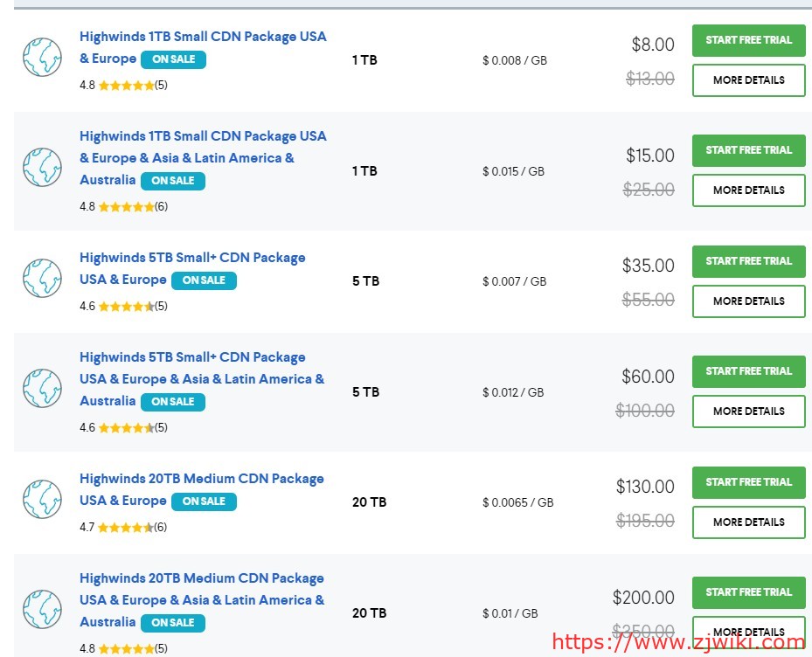Click globe icon for $60.00 5TB worldwide package
Image resolution: width=812 pixels, height=657 pixels.
point(42,388)
